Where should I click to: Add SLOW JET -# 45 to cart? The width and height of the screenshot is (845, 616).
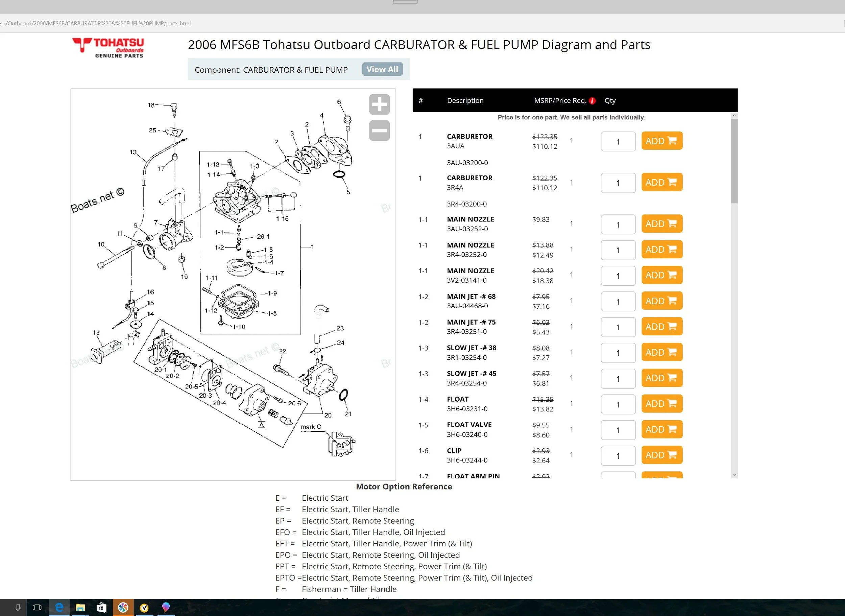pyautogui.click(x=661, y=378)
